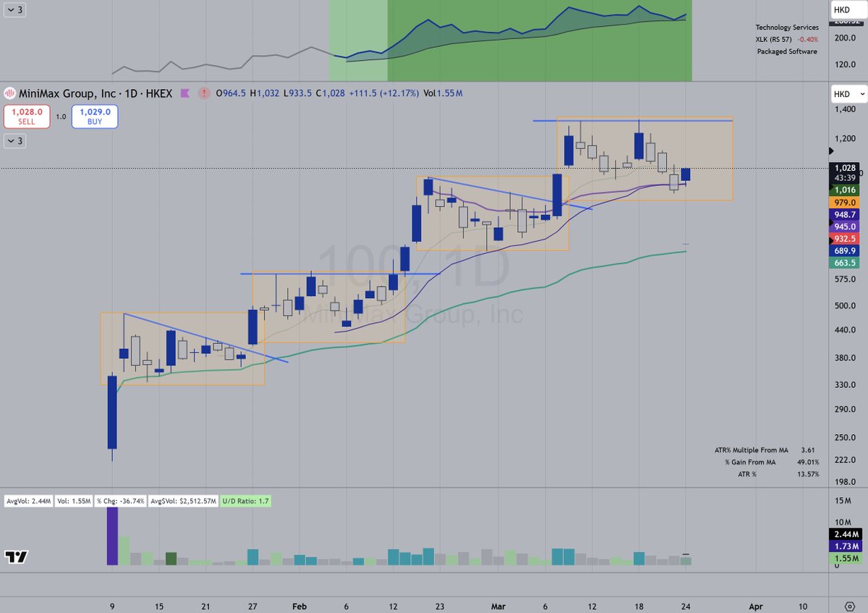
Task: Click the green 1.55M volume label
Action: pyautogui.click(x=844, y=558)
